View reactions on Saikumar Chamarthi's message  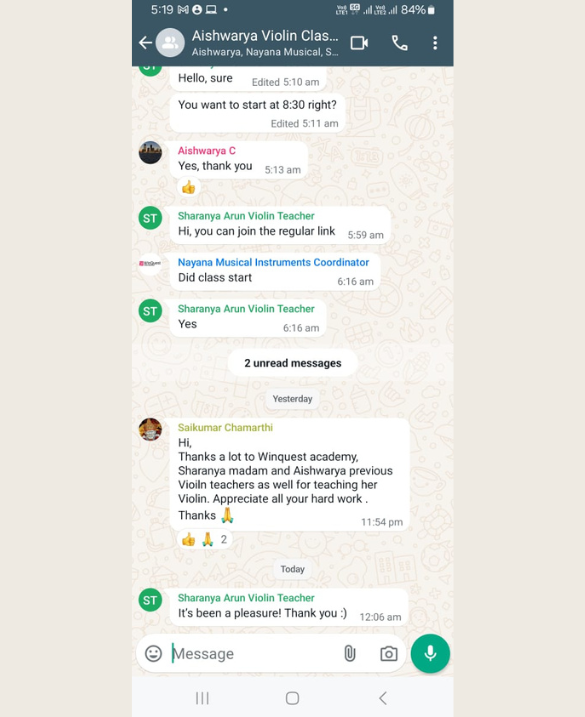204,540
